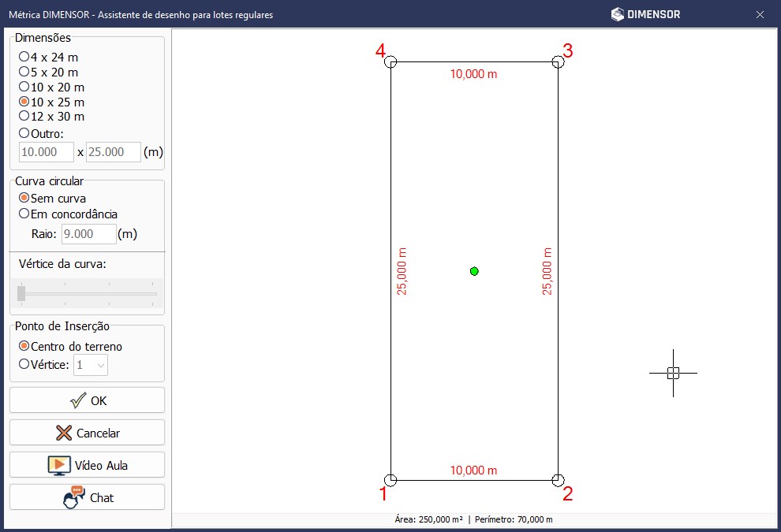This screenshot has width=781, height=532.
Task: Select the 12 x 30 m dimension option
Action: pos(24,116)
